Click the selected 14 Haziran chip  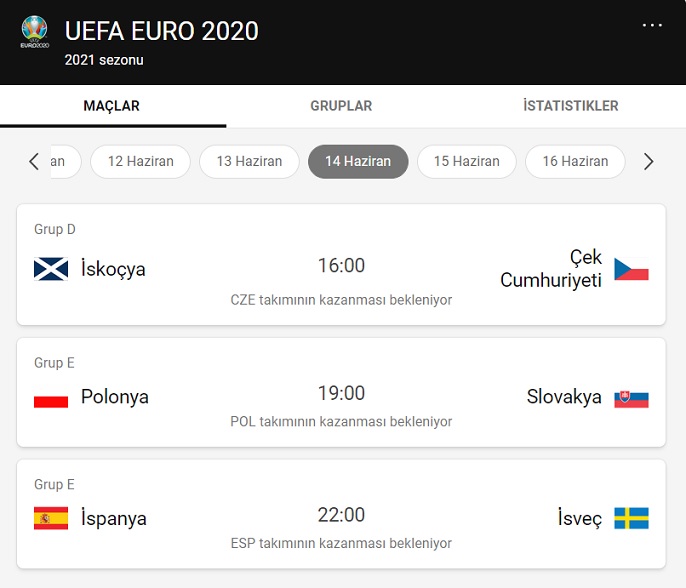pos(358,161)
